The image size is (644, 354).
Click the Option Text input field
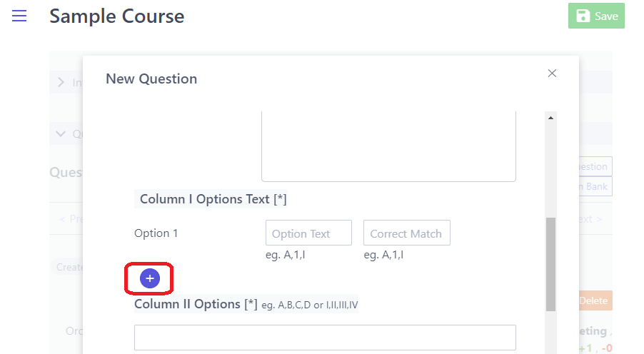[308, 233]
